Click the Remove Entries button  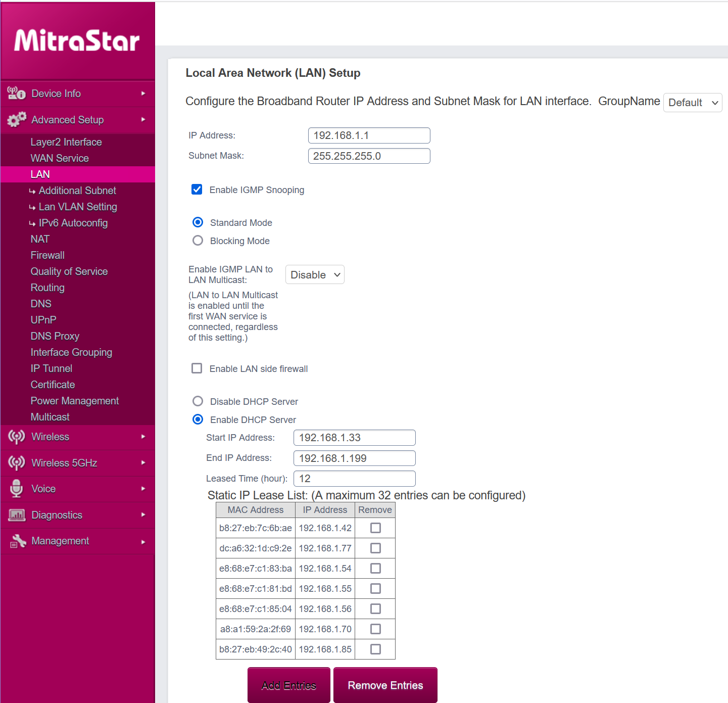pos(385,685)
